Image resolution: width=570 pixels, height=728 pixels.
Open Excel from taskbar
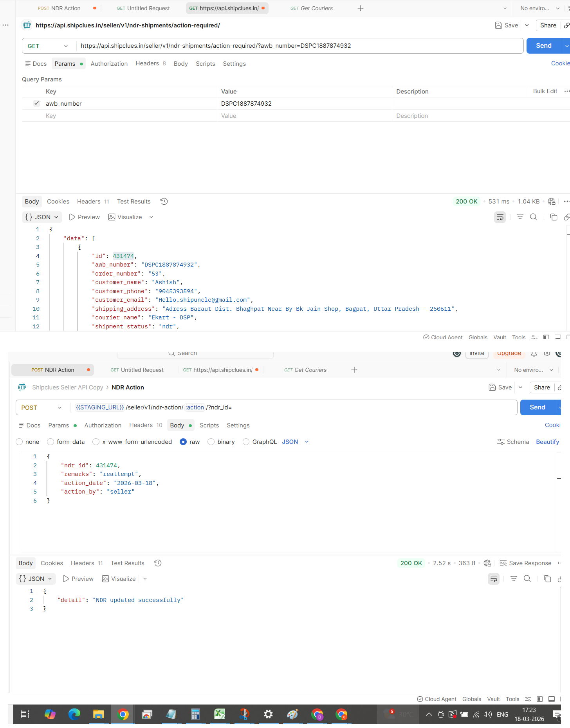pyautogui.click(x=220, y=714)
